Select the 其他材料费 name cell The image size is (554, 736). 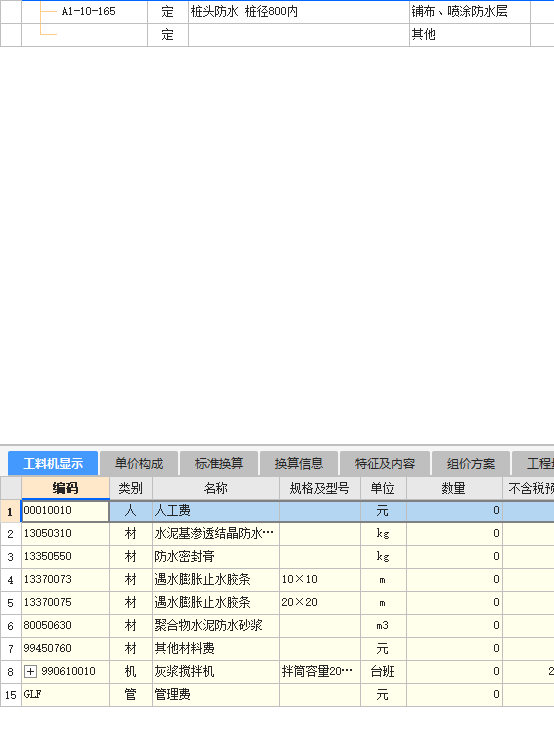216,649
